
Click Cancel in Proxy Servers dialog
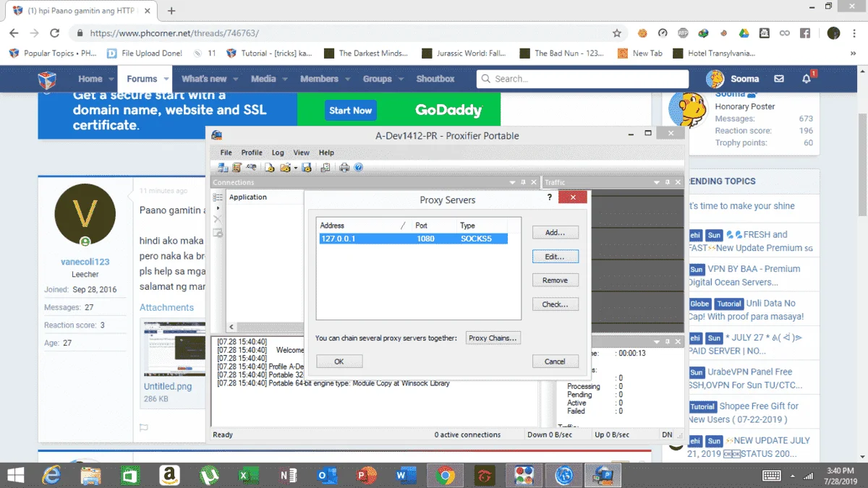tap(555, 361)
